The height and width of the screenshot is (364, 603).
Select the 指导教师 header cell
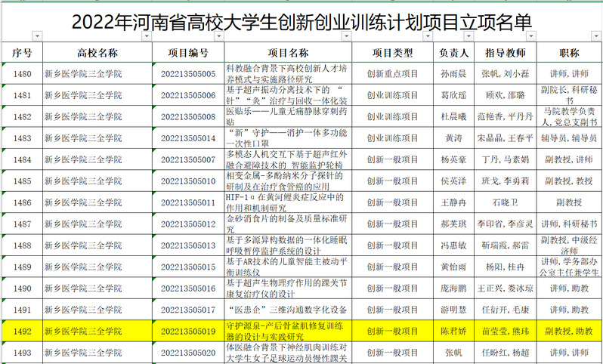click(x=504, y=53)
